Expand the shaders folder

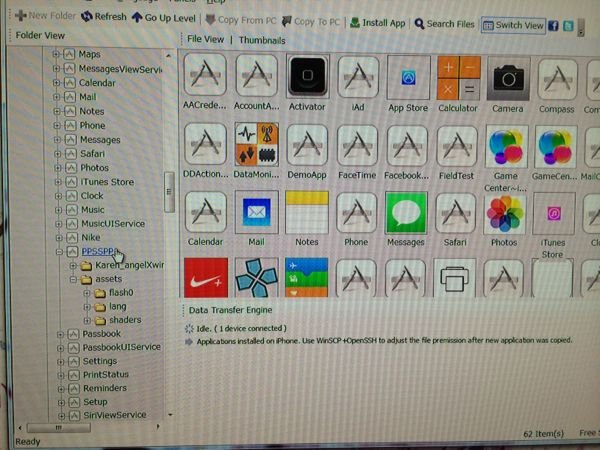coord(88,320)
